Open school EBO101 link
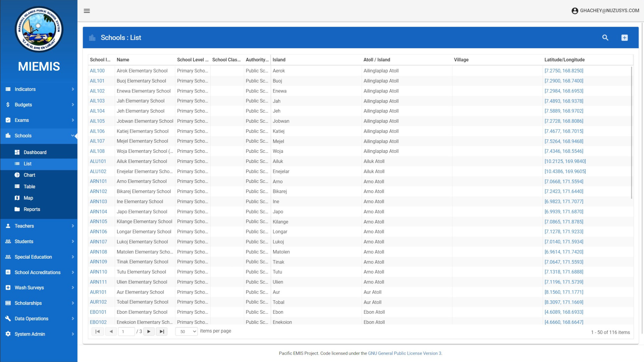The width and height of the screenshot is (644, 362). click(x=98, y=312)
